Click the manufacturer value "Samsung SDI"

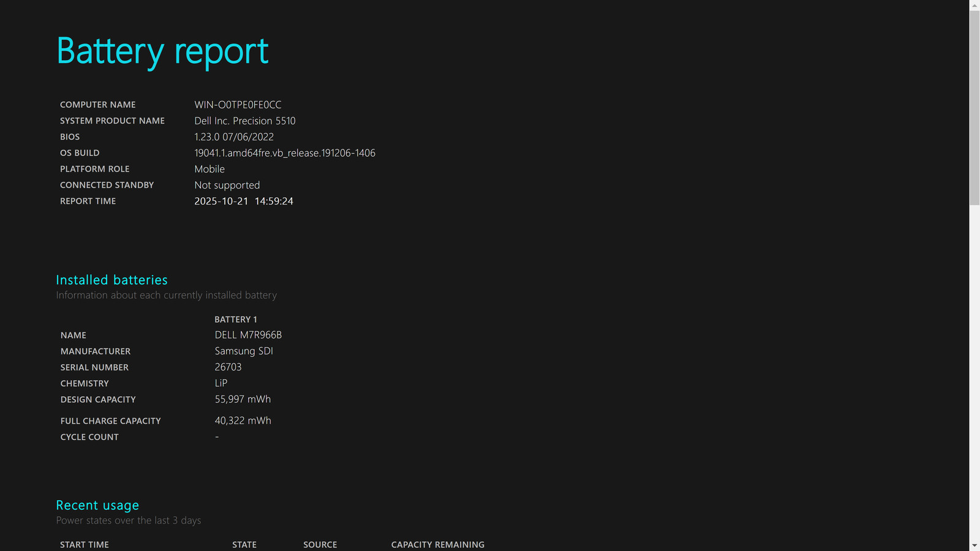244,351
